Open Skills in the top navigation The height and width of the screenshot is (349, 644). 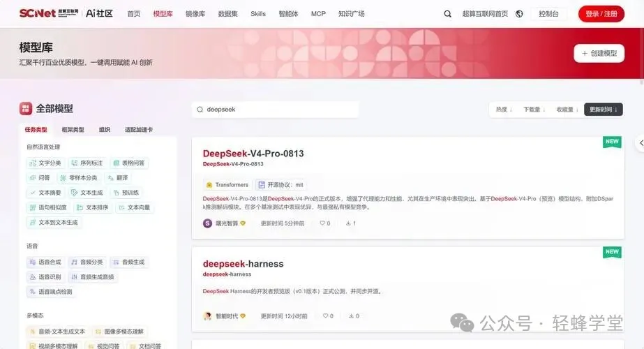[258, 13]
